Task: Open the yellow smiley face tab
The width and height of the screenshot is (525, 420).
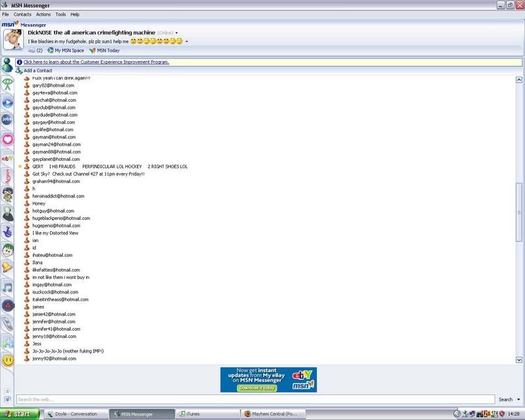Action: click(x=8, y=360)
